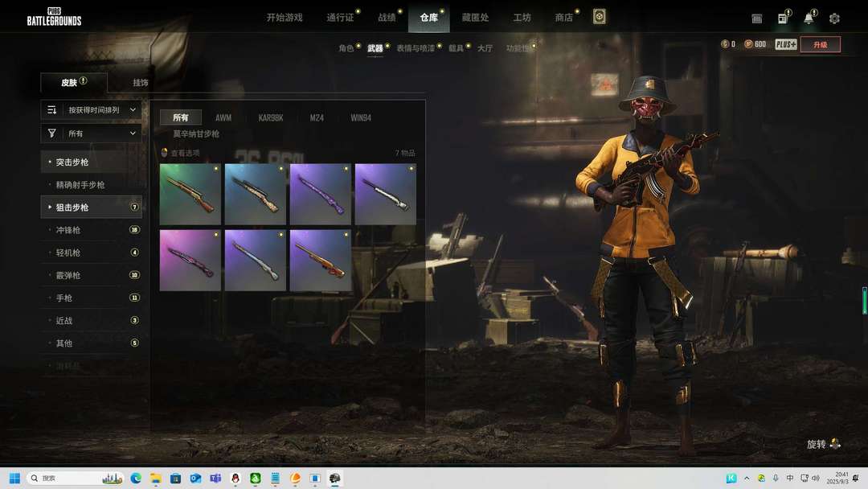The height and width of the screenshot is (489, 868).
Task: Switch to the 载具 sub-tab
Action: tap(457, 48)
